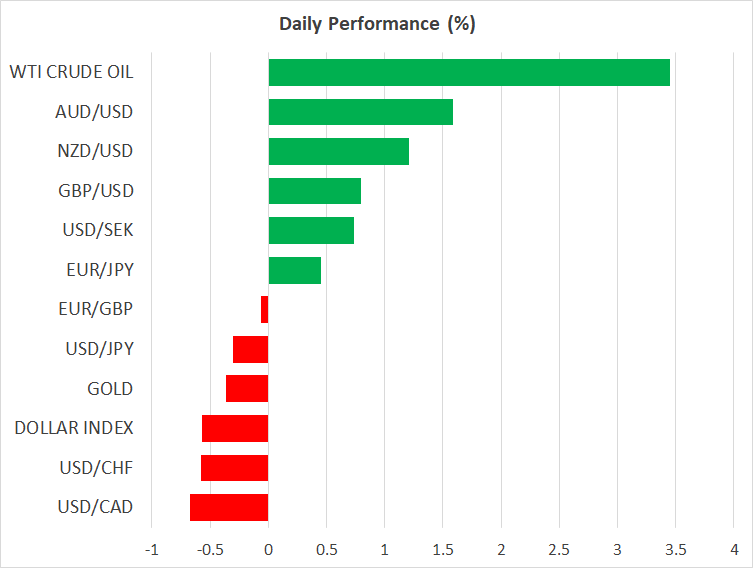The height and width of the screenshot is (568, 753).
Task: Select the EUR/GBP axis label text
Action: click(96, 309)
